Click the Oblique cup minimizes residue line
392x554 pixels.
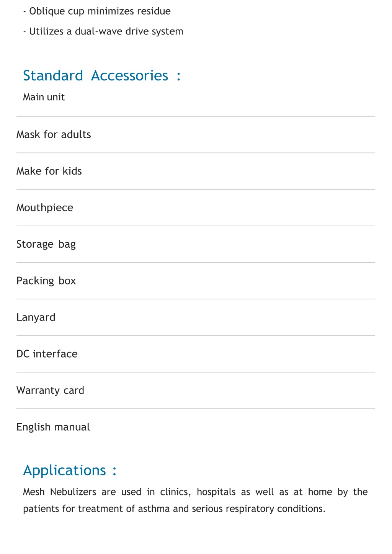[97, 11]
